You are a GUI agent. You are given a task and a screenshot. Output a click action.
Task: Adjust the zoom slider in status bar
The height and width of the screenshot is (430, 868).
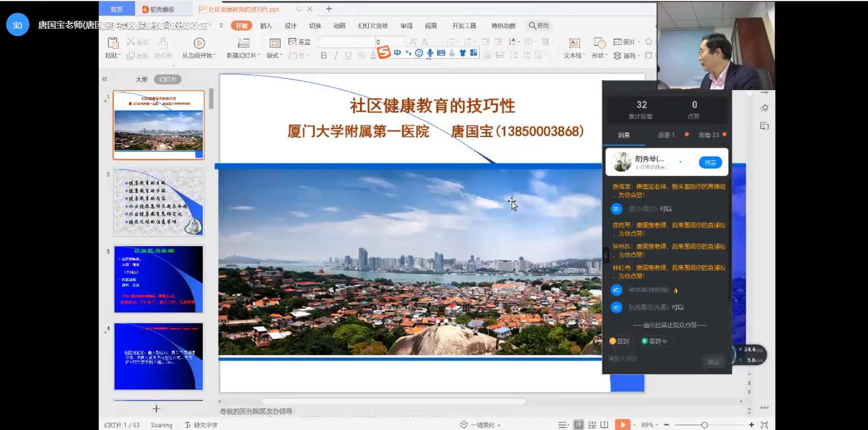(704, 425)
